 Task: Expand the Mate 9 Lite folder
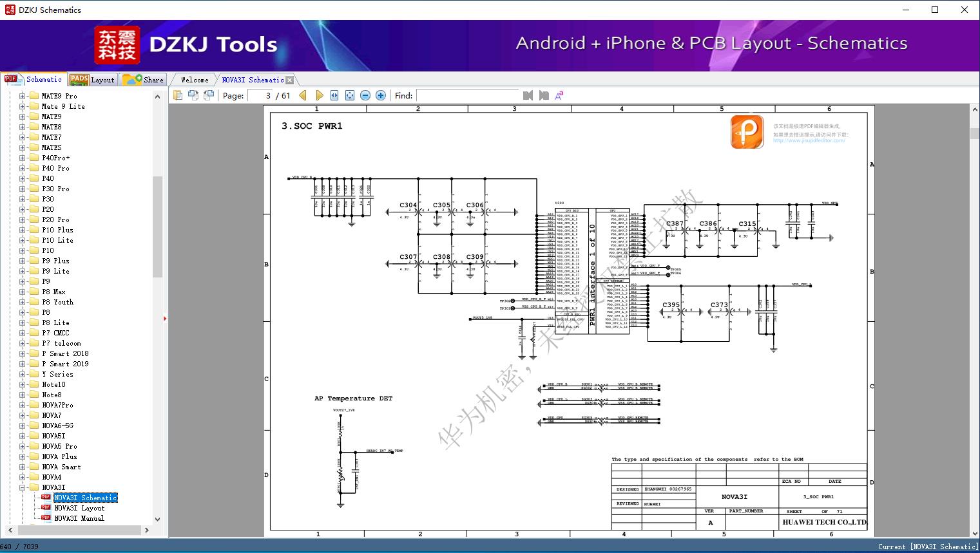tap(23, 106)
